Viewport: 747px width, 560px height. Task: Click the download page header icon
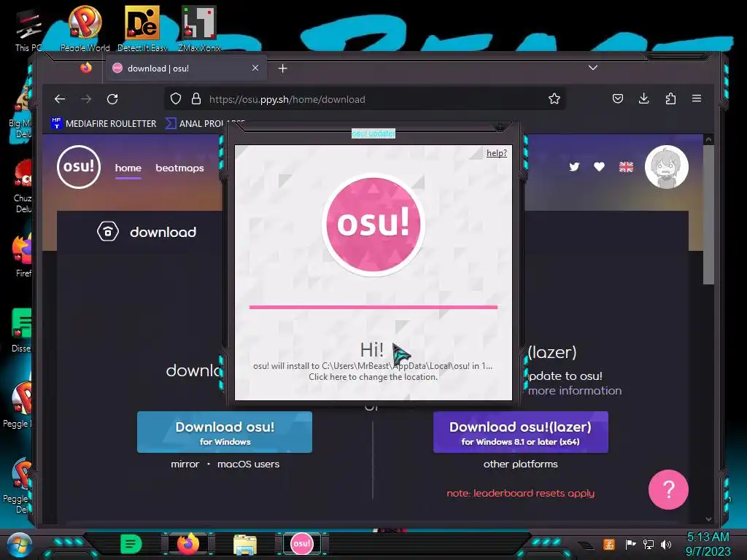click(x=108, y=232)
